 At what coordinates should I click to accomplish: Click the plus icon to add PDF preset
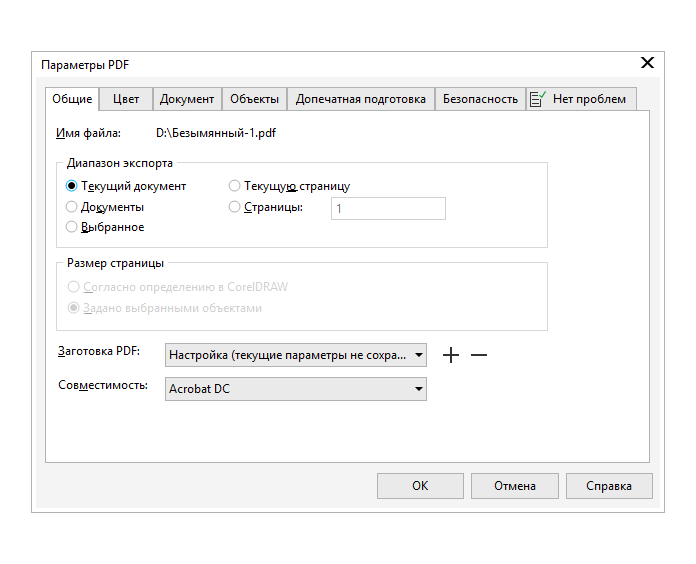(x=451, y=355)
